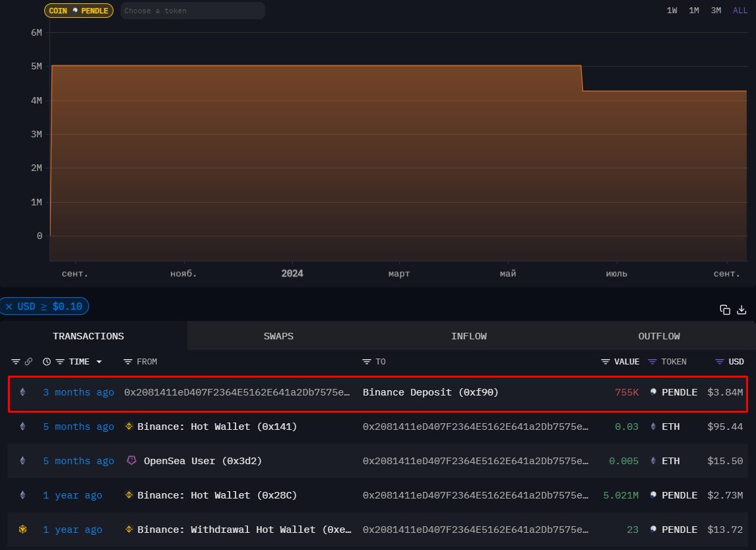Open the TOKEN column filter icon

click(x=652, y=361)
